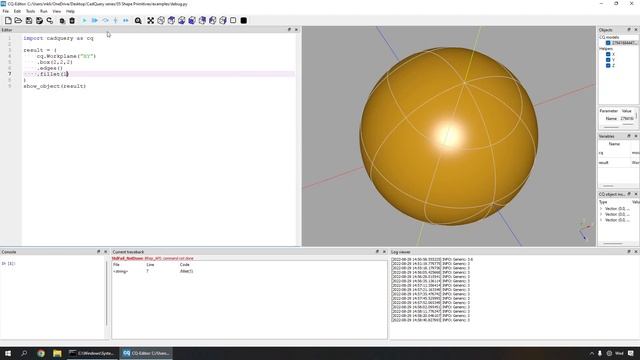Open the Help menu
Screen dimensions: 640x360
[70, 11]
